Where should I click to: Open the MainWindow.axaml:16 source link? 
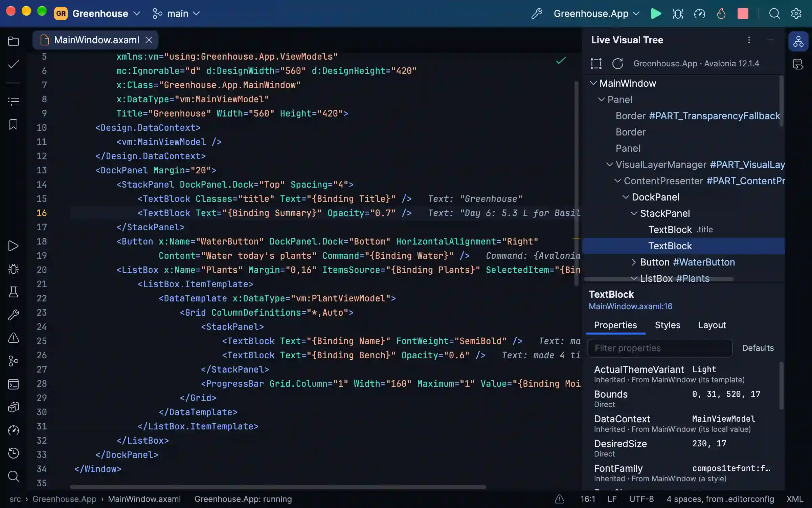tap(630, 306)
